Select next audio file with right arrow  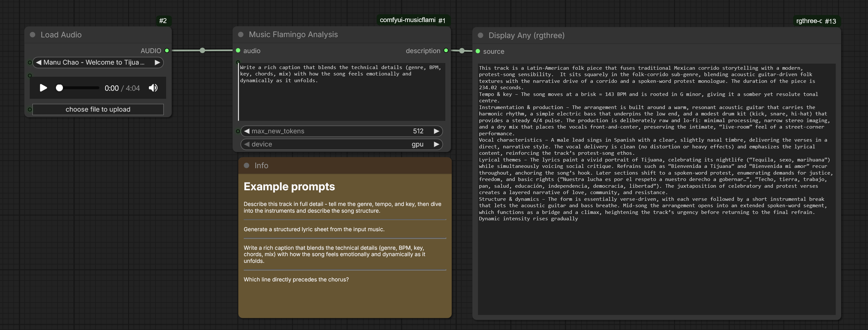pyautogui.click(x=157, y=62)
